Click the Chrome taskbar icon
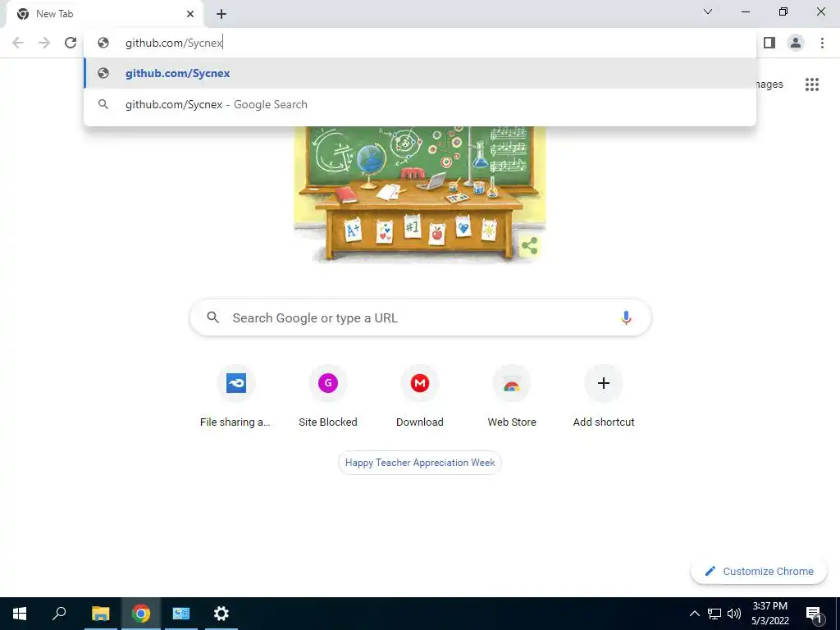Image resolution: width=840 pixels, height=630 pixels. click(x=141, y=614)
